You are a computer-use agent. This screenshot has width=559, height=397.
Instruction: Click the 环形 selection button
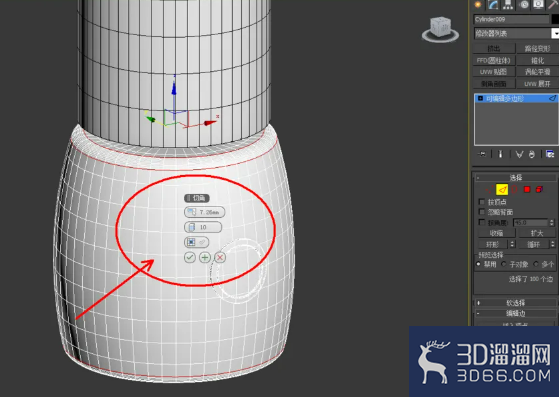(493, 244)
